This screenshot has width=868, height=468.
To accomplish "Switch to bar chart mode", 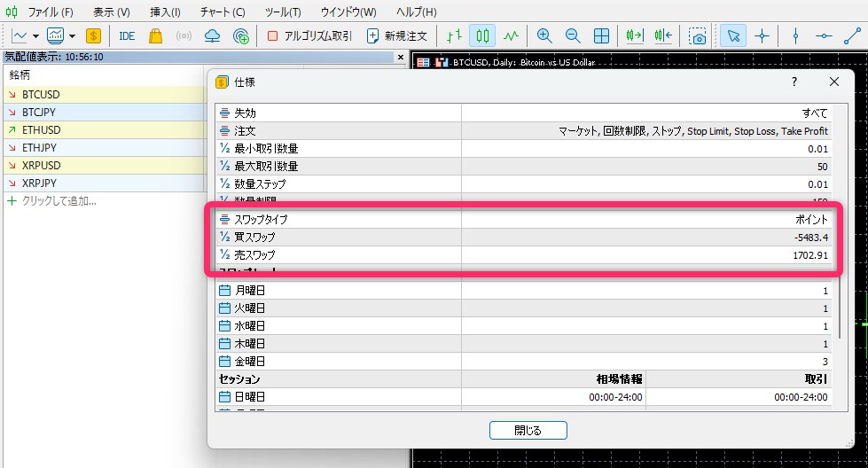I will coord(454,36).
